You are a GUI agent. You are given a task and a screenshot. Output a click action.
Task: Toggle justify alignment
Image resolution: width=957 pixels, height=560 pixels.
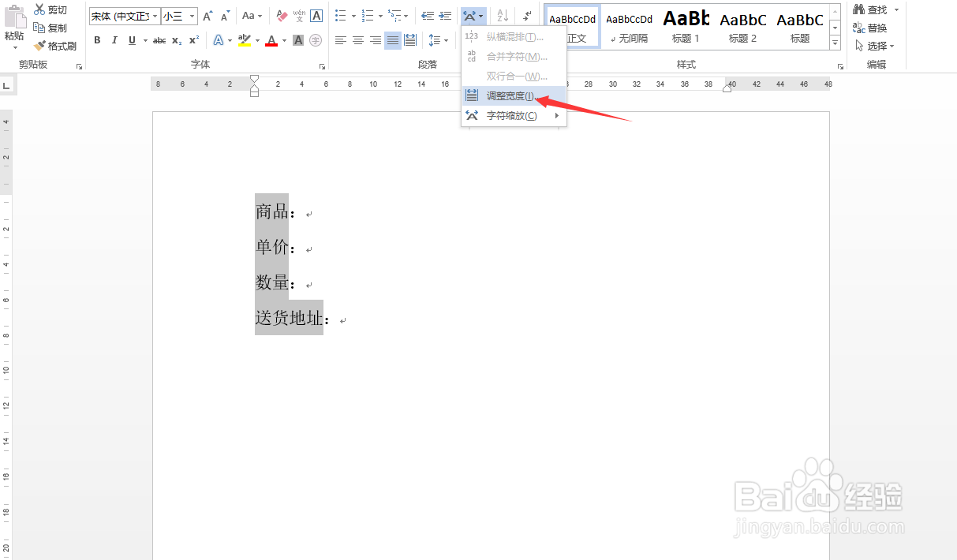coord(393,40)
